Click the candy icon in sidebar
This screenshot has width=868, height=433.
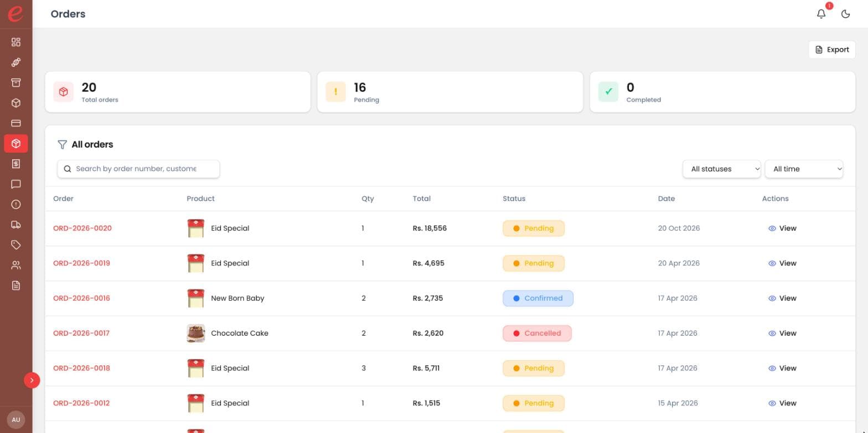click(x=16, y=62)
